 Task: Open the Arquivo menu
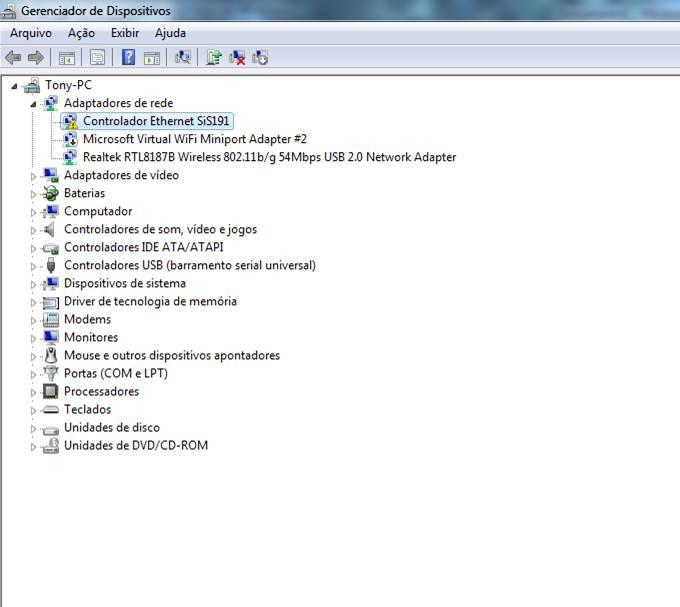point(31,33)
